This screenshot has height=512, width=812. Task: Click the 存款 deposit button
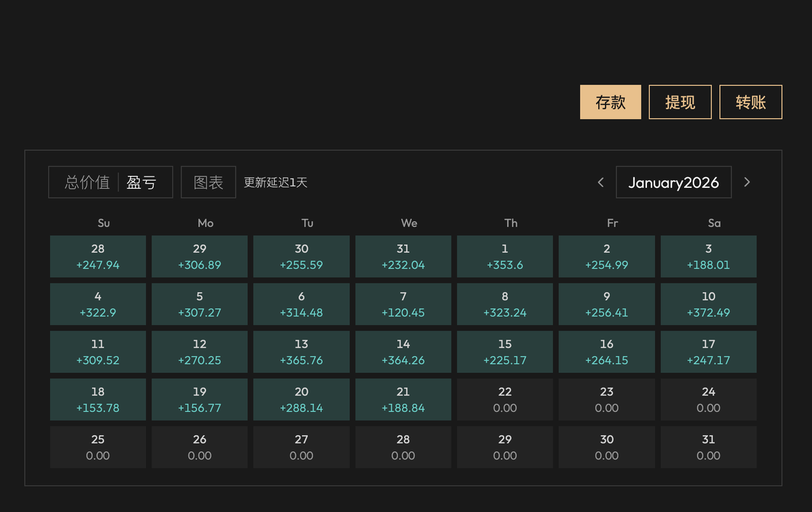click(x=610, y=102)
